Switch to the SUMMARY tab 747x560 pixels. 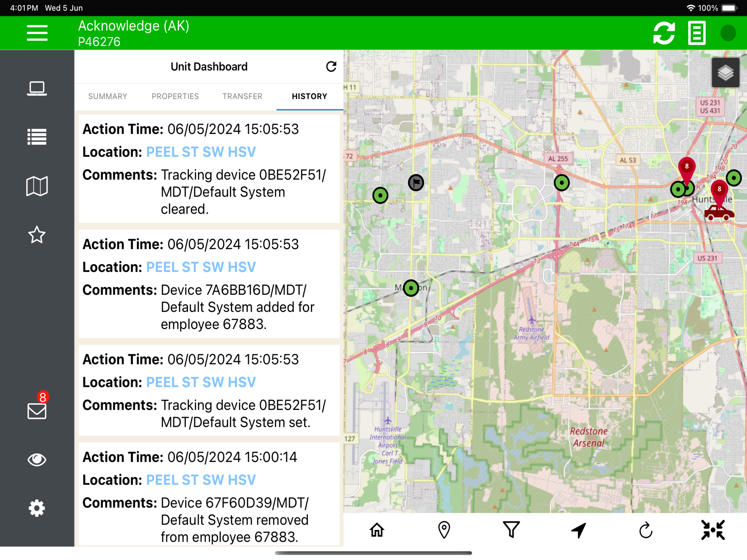(108, 96)
